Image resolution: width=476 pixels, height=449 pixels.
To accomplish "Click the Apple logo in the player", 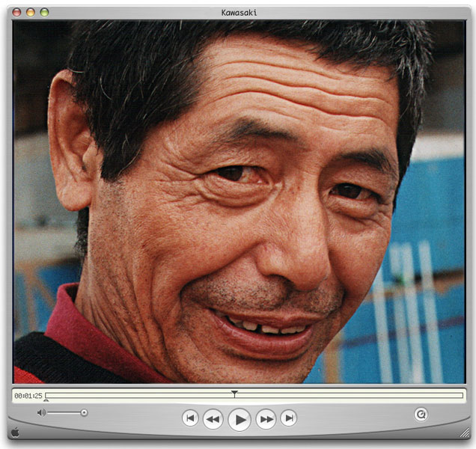I will [15, 433].
